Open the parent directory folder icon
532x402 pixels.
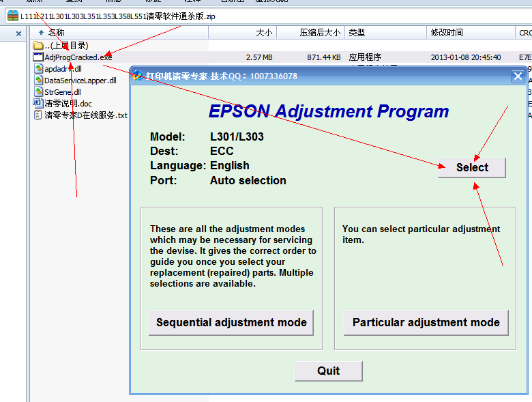(38, 46)
